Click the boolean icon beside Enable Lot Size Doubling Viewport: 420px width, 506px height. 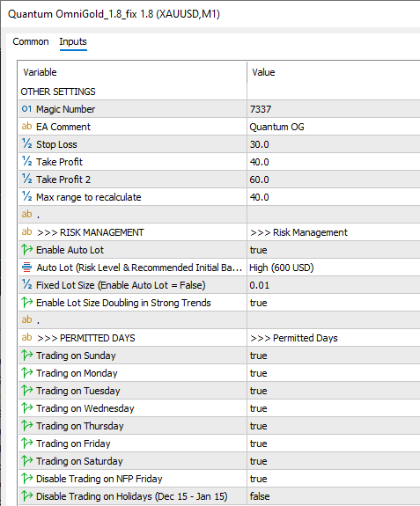click(x=26, y=303)
